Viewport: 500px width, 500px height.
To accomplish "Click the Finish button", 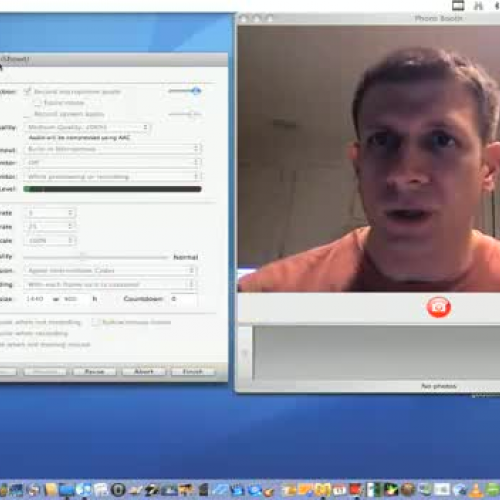I will [193, 371].
